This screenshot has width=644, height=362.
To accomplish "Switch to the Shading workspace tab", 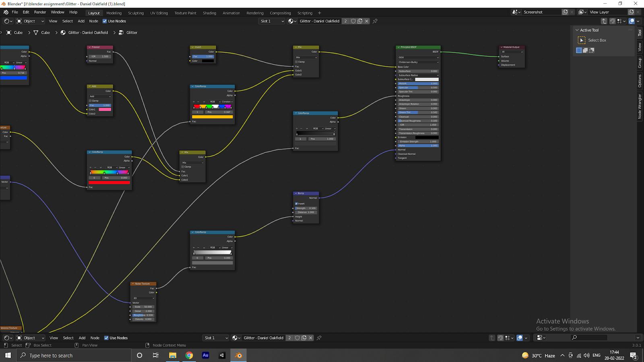I will tap(209, 13).
